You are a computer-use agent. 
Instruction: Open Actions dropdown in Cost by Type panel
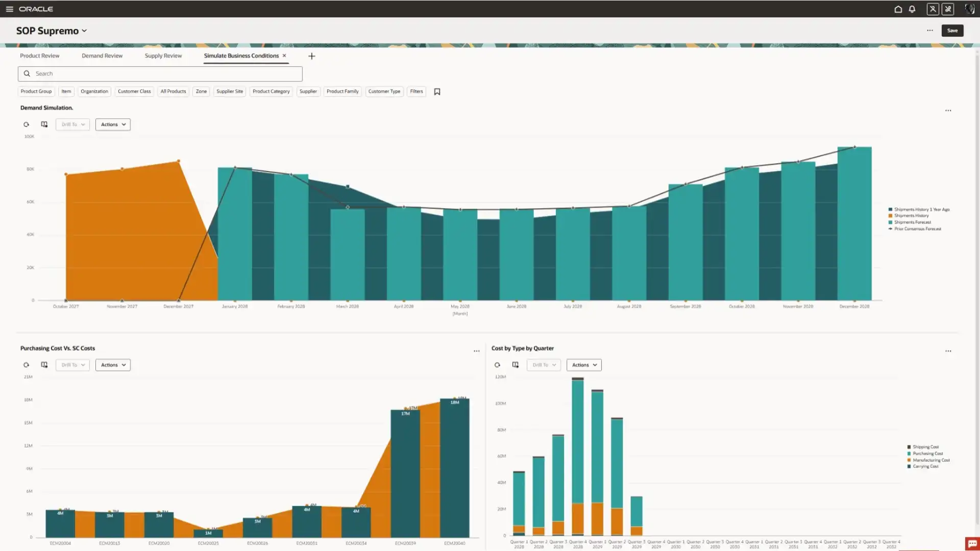[x=584, y=365]
